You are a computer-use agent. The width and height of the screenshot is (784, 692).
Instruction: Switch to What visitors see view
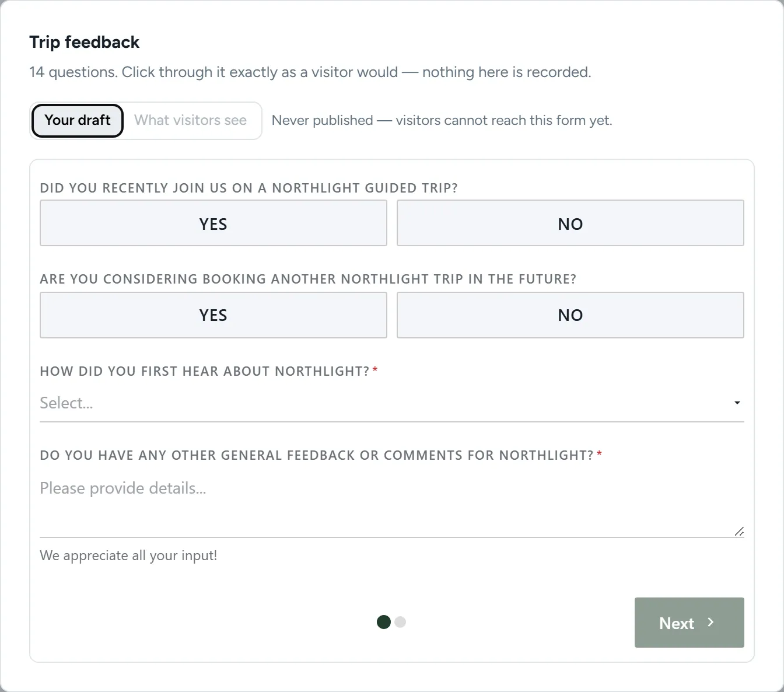pos(191,121)
